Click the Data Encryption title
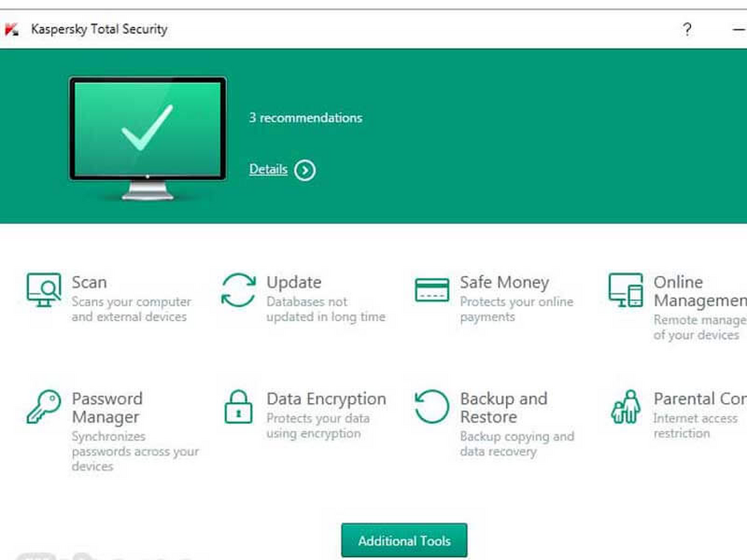This screenshot has width=747, height=560. (326, 398)
